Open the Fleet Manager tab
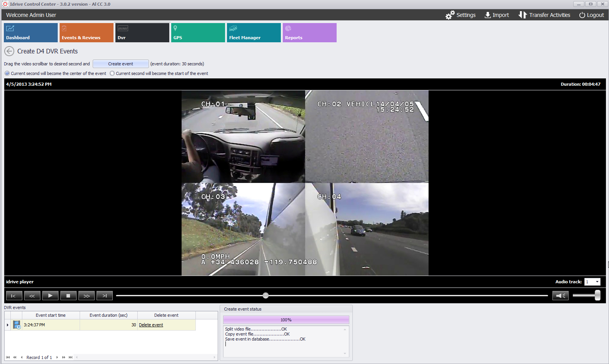The width and height of the screenshot is (609, 364). click(254, 33)
